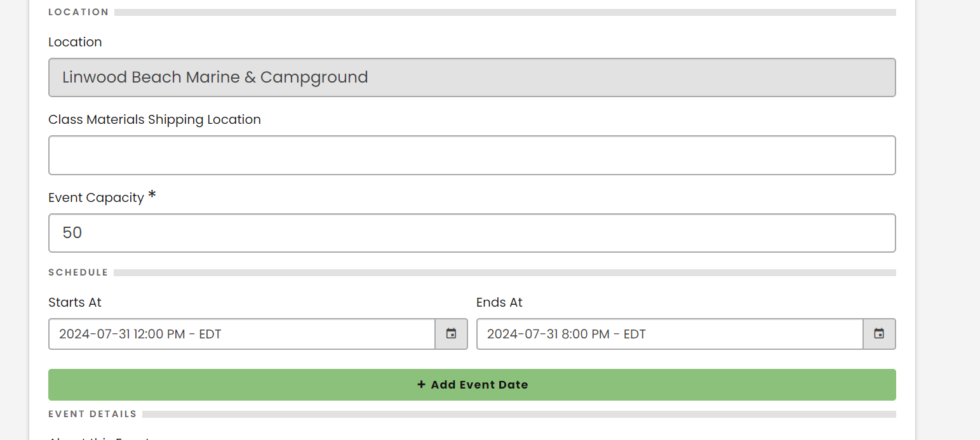Image resolution: width=980 pixels, height=440 pixels.
Task: Click the Starts At label
Action: 75,302
